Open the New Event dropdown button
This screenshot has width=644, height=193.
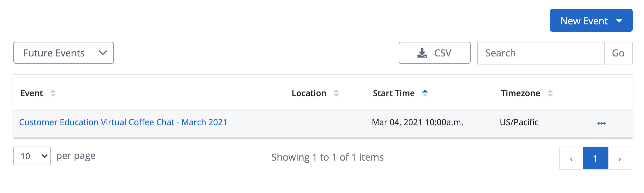(591, 20)
